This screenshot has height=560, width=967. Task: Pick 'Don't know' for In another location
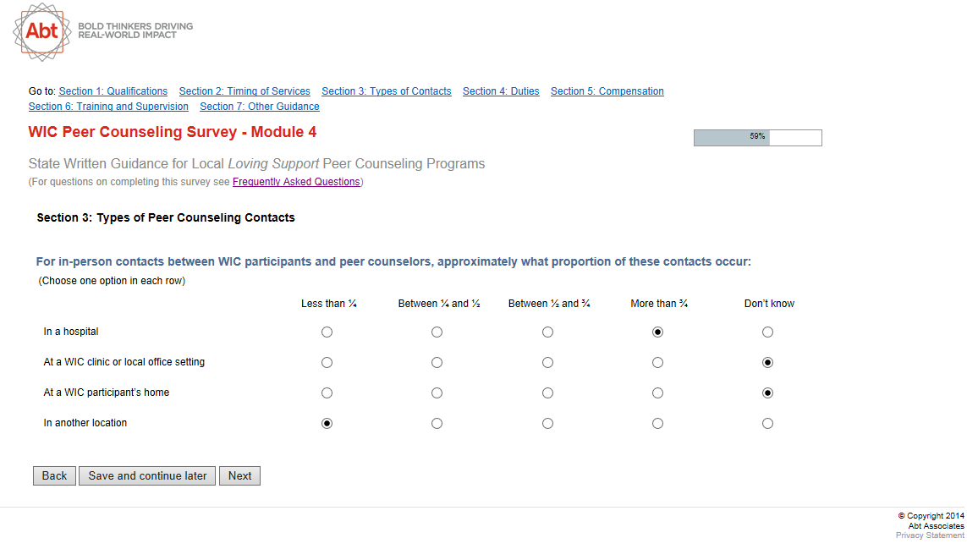click(x=767, y=424)
